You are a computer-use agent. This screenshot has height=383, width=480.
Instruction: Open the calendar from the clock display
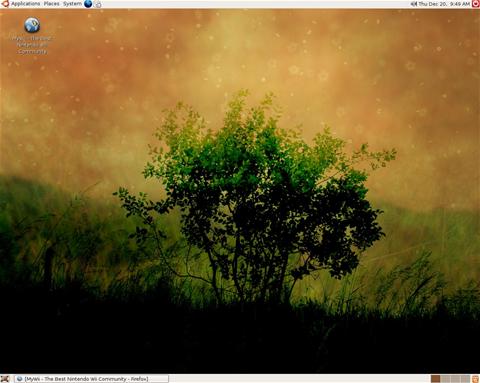pyautogui.click(x=444, y=4)
